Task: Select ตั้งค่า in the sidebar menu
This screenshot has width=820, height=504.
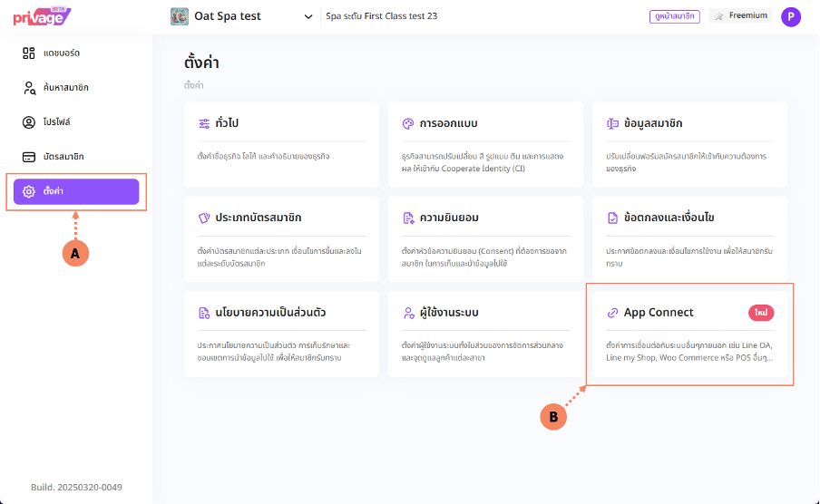Action: (x=76, y=191)
